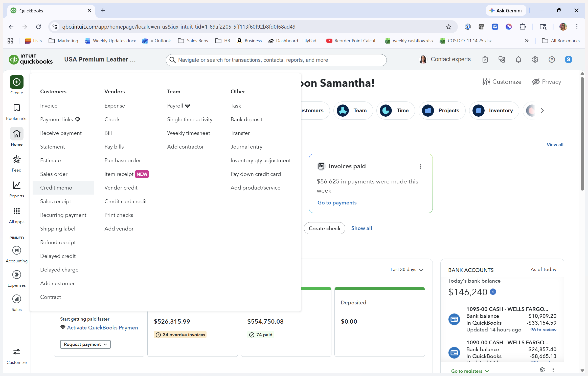The image size is (588, 376).
Task: Open the settings gear in QuickBooks header
Action: tap(535, 60)
